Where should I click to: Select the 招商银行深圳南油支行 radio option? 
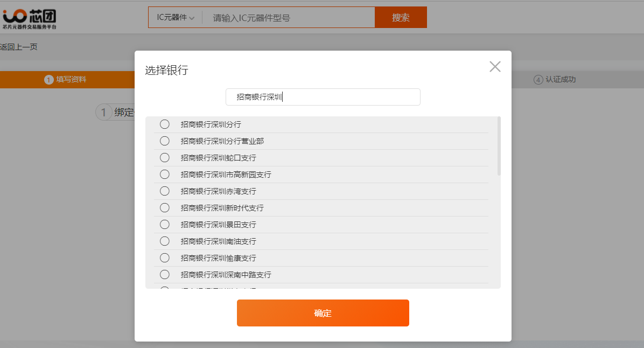(165, 241)
